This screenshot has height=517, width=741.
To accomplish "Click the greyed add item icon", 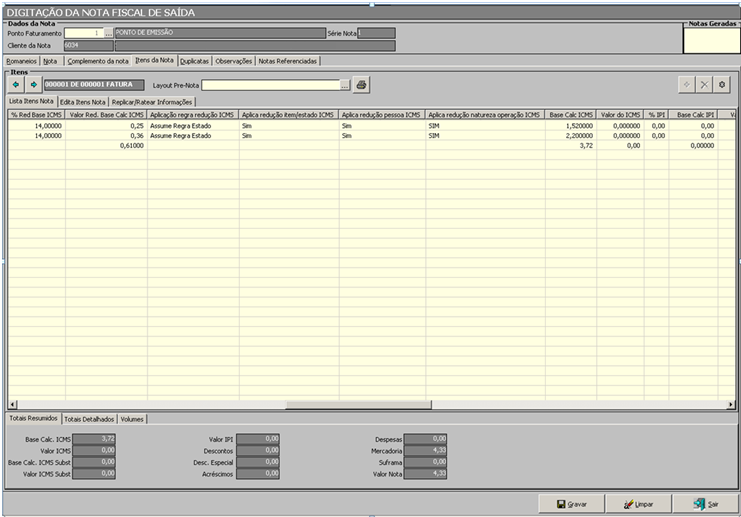I will click(686, 85).
